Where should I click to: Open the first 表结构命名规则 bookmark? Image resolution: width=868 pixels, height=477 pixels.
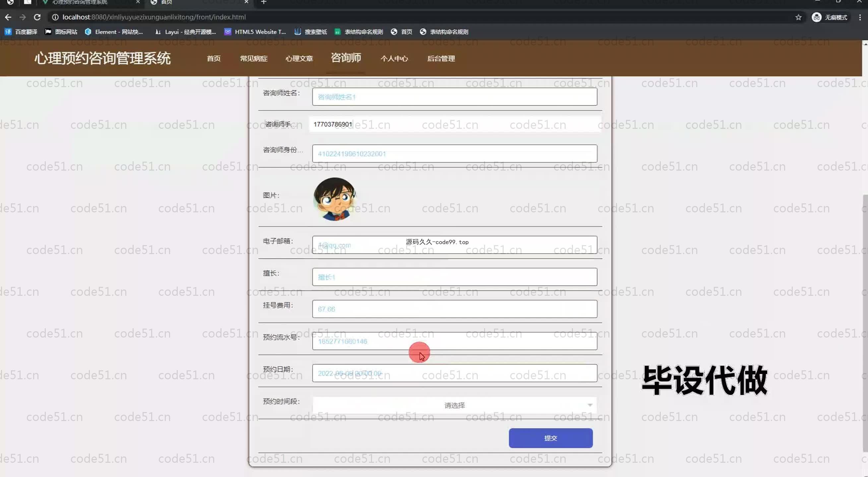point(358,32)
